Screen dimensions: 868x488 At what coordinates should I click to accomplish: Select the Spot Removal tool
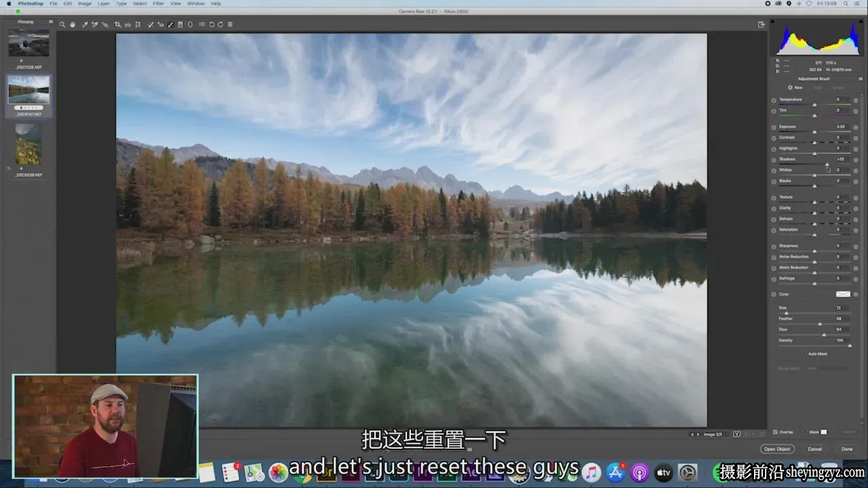click(150, 24)
